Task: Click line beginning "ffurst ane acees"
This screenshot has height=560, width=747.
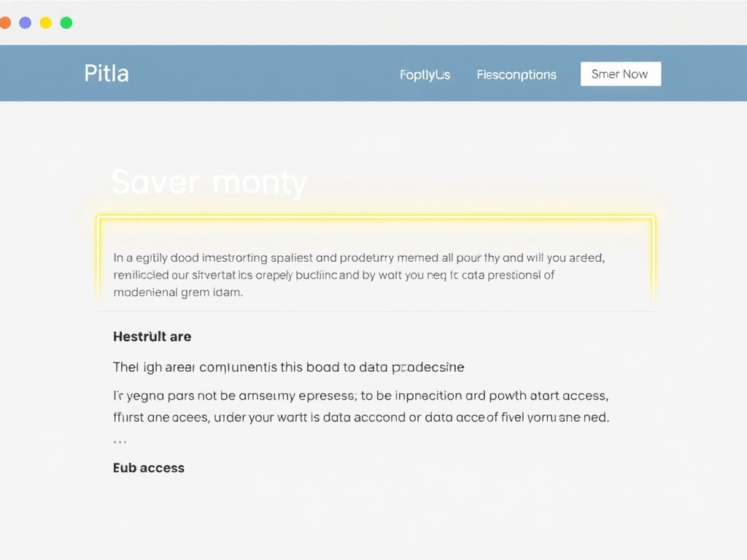Action: pyautogui.click(x=361, y=418)
